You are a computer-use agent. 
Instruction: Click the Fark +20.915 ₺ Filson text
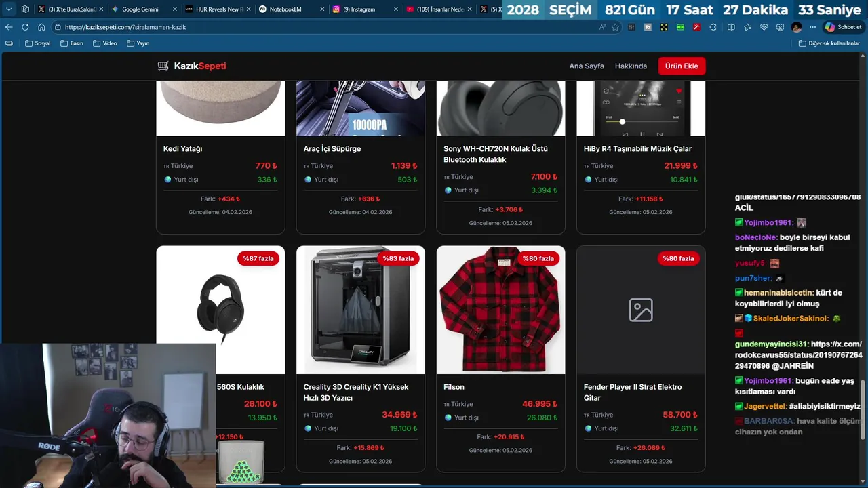(500, 437)
